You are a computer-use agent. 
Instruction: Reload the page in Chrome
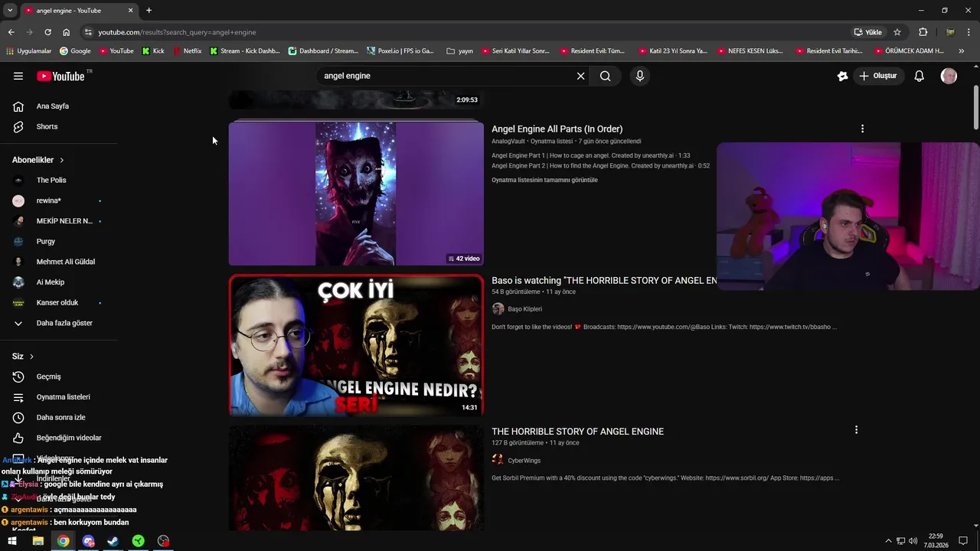[47, 32]
